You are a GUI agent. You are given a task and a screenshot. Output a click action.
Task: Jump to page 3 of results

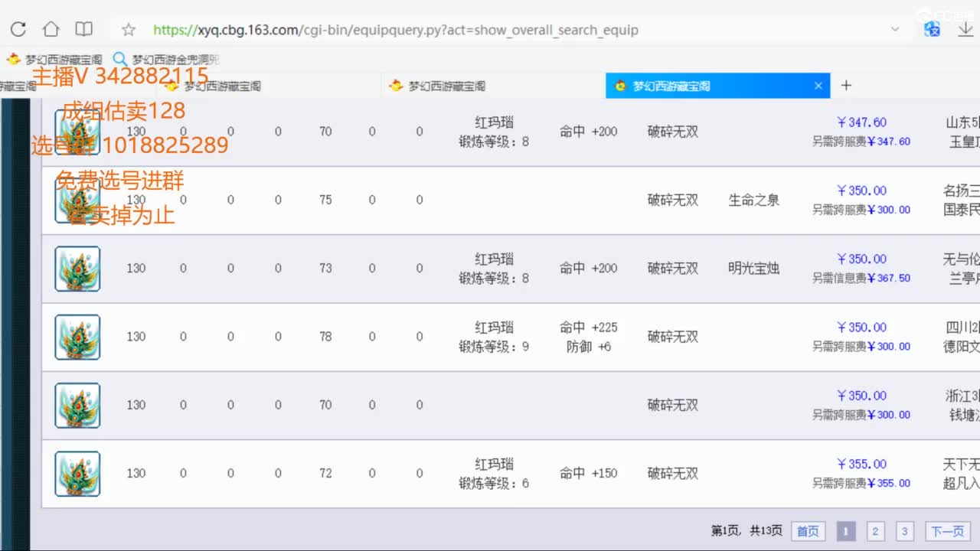point(904,531)
